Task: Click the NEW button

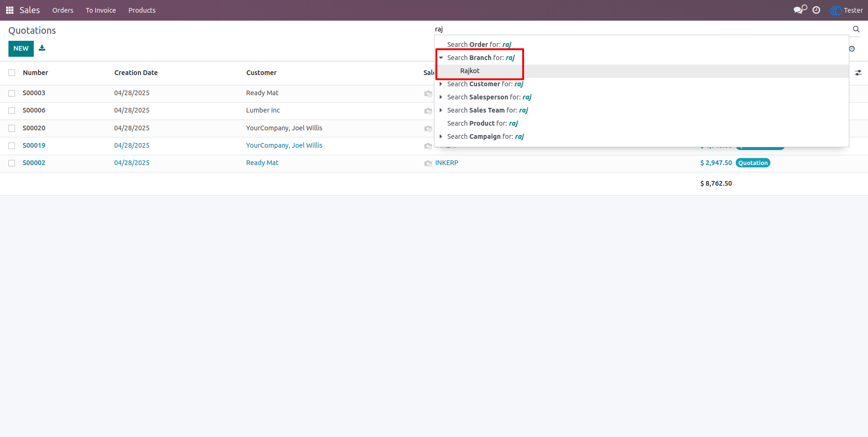Action: coord(21,49)
